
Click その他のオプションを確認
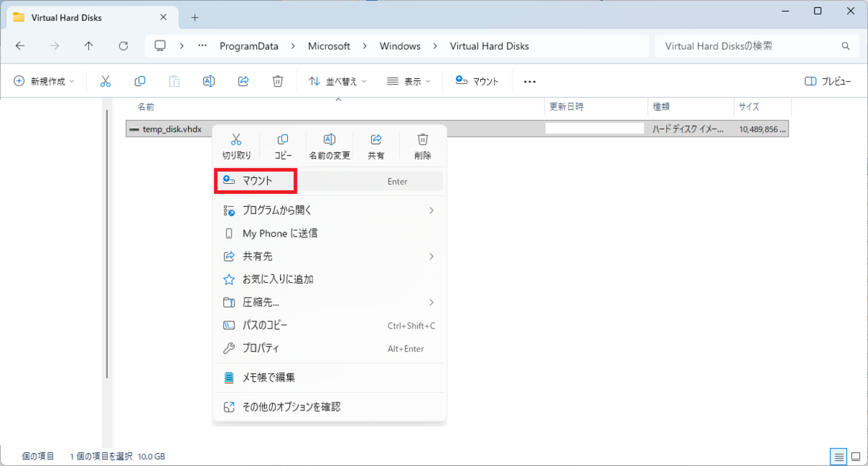pyautogui.click(x=329, y=407)
